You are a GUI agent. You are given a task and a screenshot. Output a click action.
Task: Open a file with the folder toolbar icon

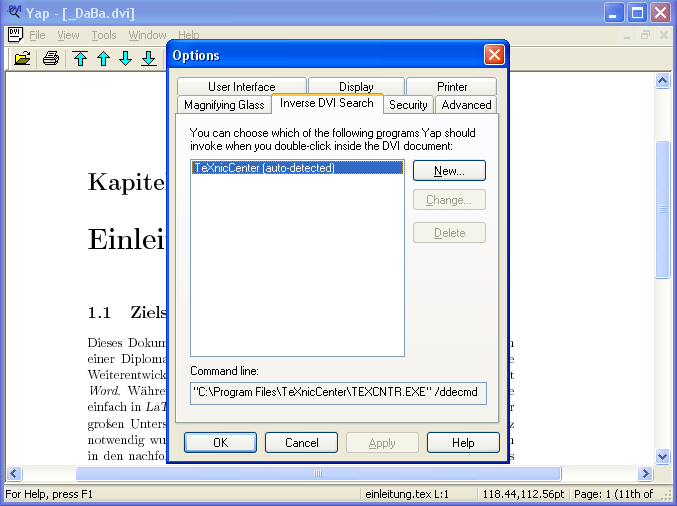22,58
